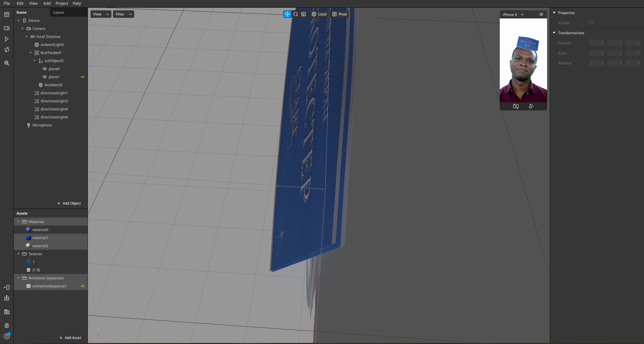This screenshot has width=644, height=344.
Task: Open the layout options icon in the left toolbar
Action: pos(7,14)
